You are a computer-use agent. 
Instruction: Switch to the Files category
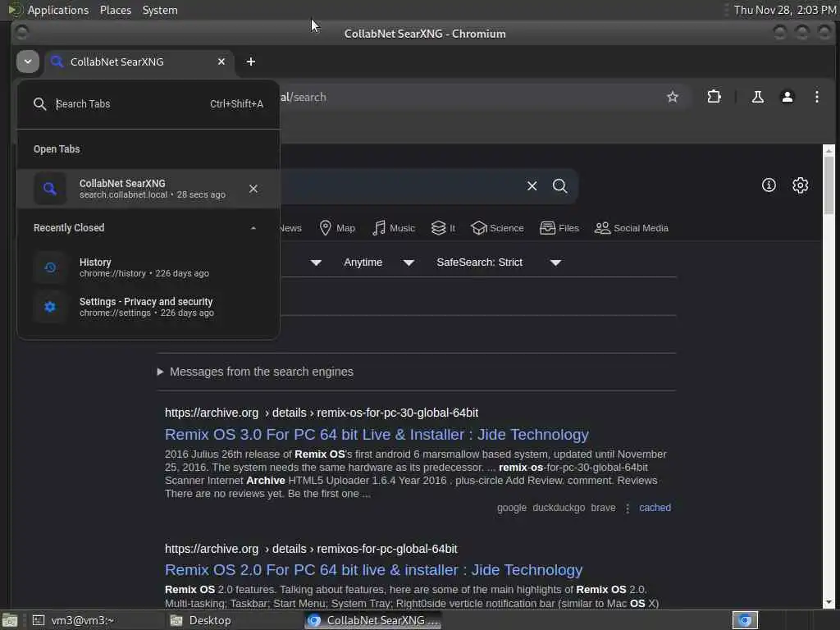point(559,228)
